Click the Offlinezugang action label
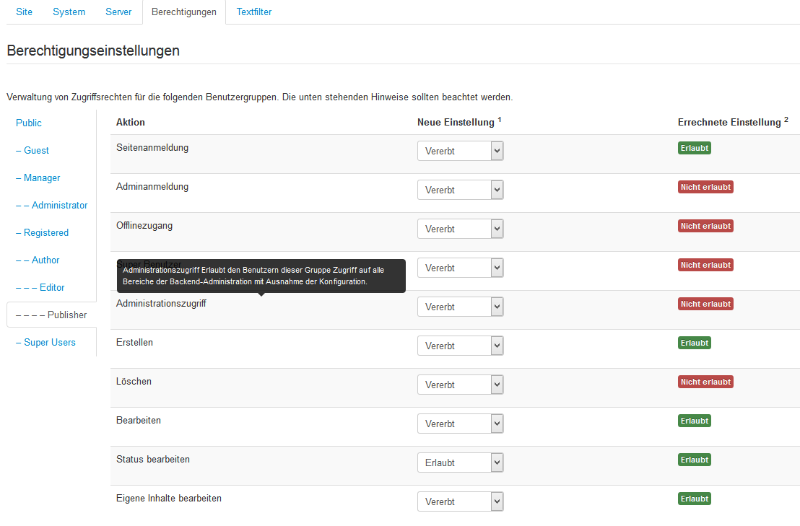800x526 pixels. click(x=144, y=226)
